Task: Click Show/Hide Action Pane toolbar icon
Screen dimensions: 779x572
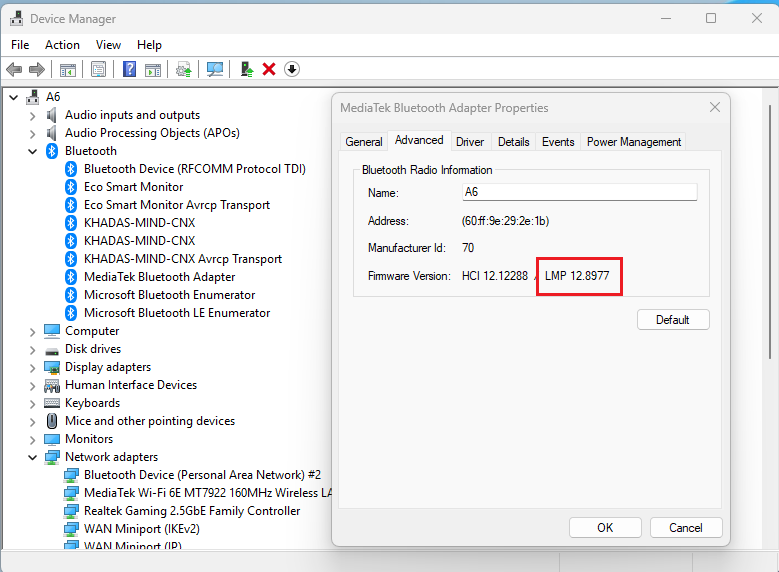Action: click(x=153, y=70)
